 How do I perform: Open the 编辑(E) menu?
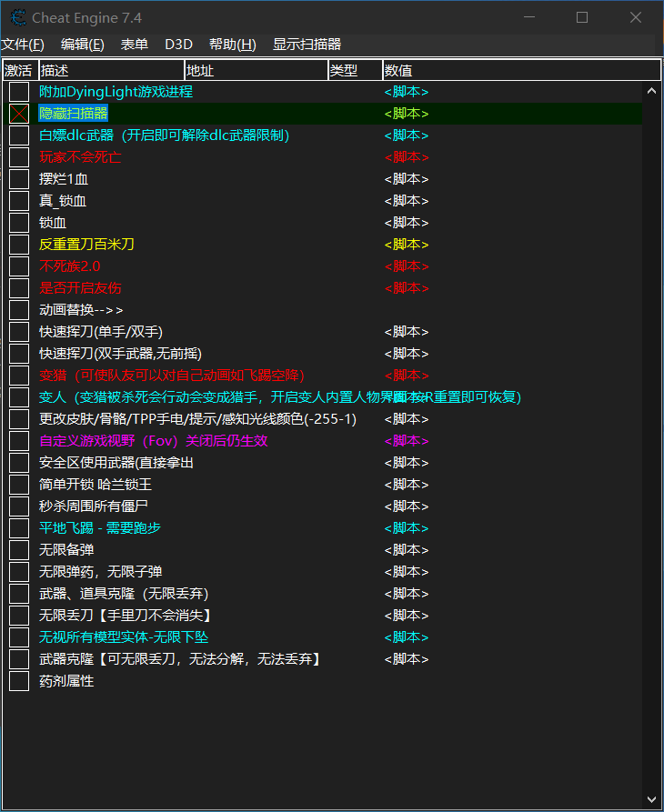(x=83, y=45)
